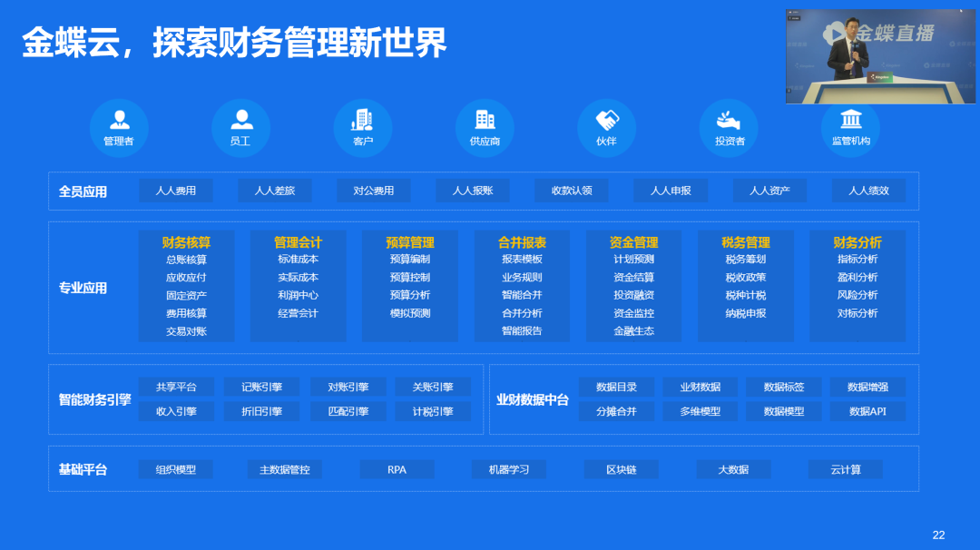Select the 风险分析 entry
This screenshot has height=550, width=980.
point(857,296)
